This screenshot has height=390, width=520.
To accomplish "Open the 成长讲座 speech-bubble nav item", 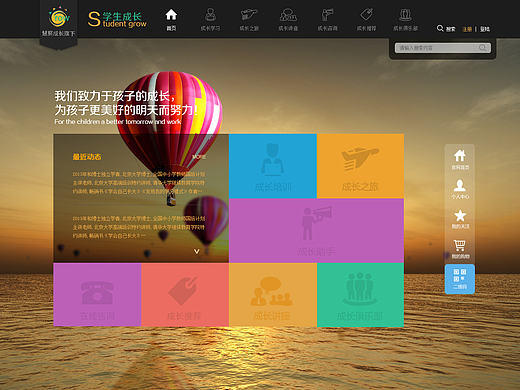I will (x=288, y=20).
